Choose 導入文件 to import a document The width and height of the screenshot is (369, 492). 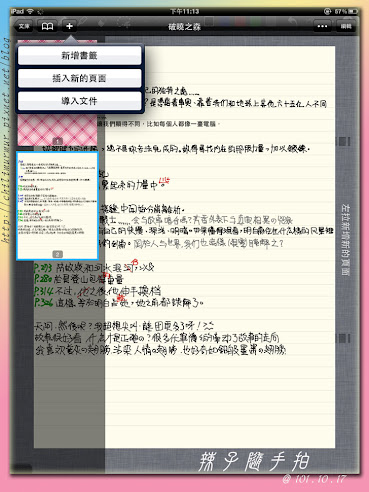point(80,101)
